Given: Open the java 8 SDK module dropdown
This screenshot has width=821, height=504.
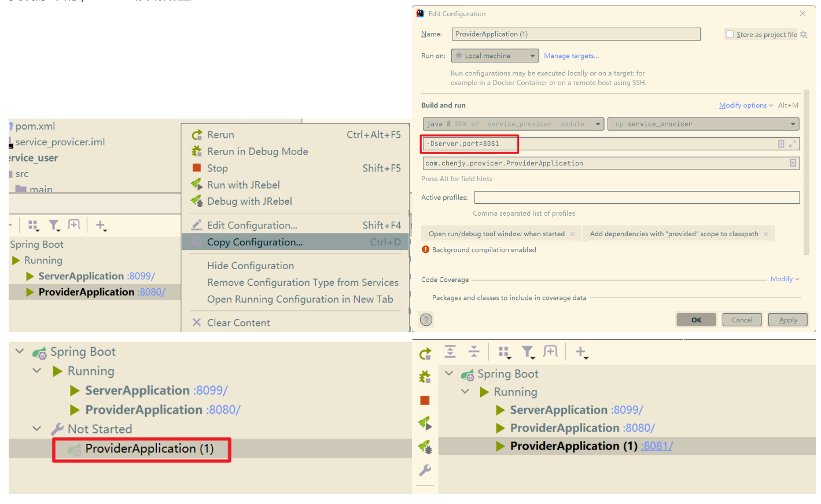Looking at the screenshot, I should [514, 124].
